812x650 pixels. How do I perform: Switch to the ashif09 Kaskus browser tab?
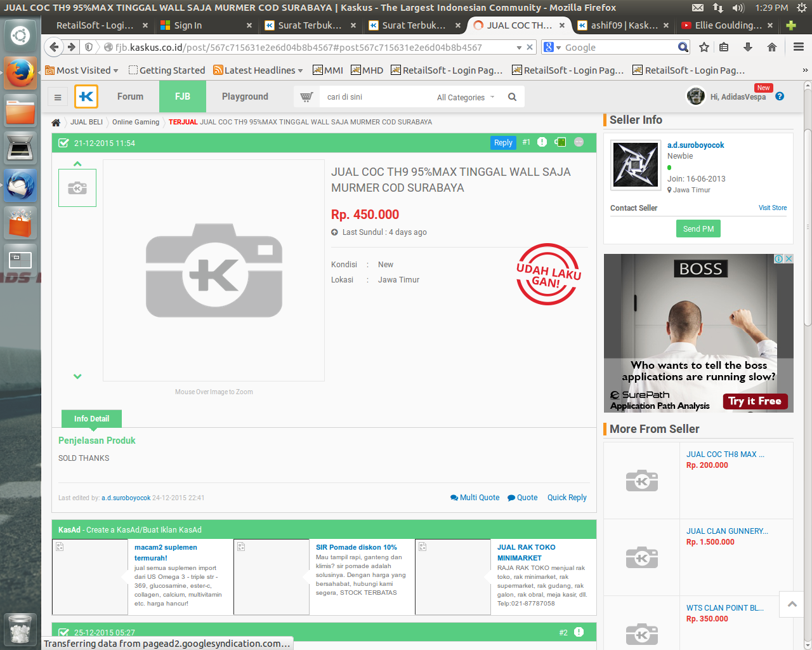click(x=624, y=25)
